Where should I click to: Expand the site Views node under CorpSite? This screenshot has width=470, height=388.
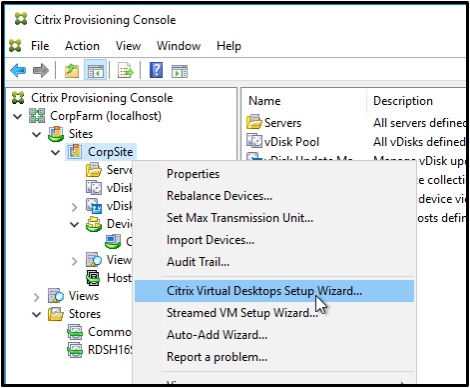[x=74, y=261]
